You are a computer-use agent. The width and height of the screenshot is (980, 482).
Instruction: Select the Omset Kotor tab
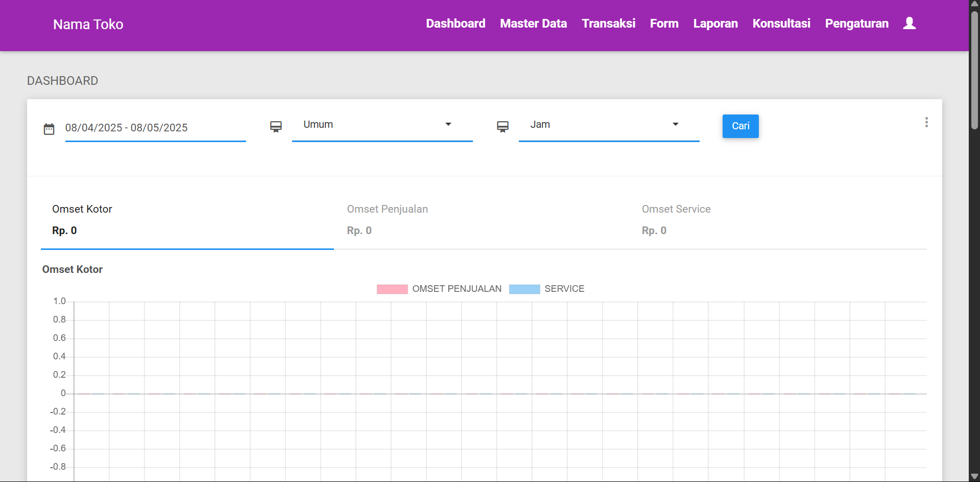(x=82, y=220)
